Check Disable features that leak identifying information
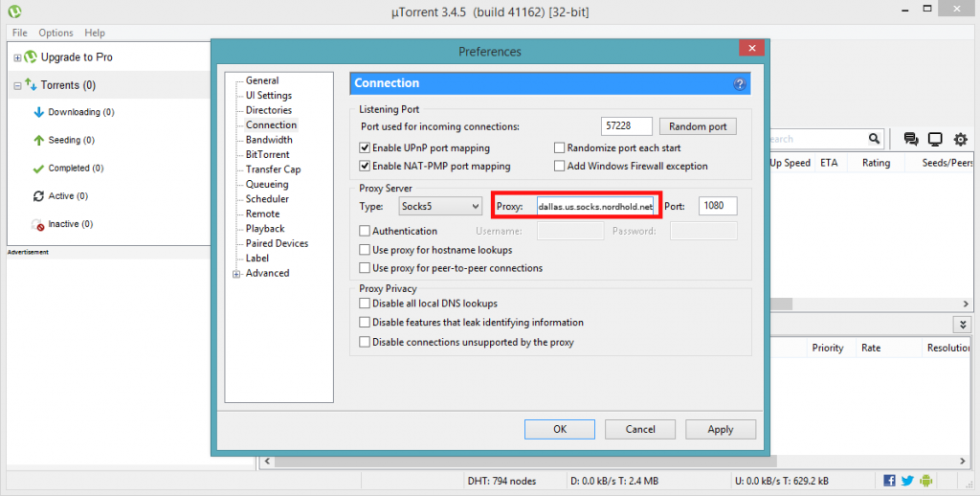This screenshot has width=980, height=496. [365, 322]
